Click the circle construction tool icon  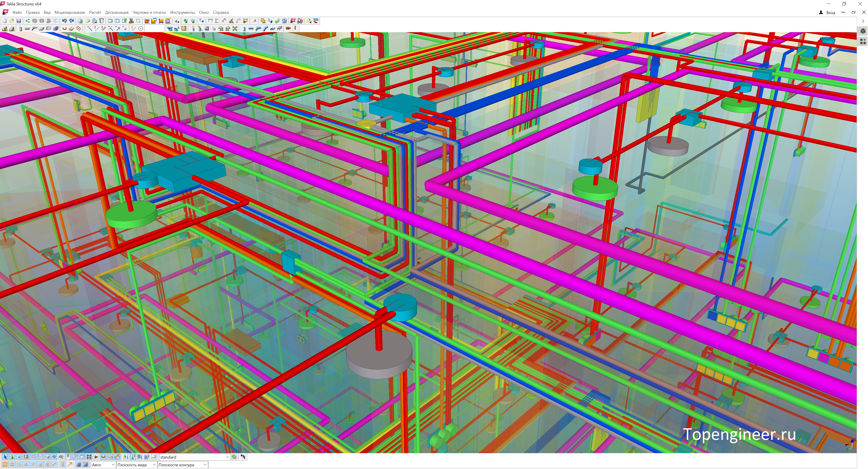[x=141, y=29]
